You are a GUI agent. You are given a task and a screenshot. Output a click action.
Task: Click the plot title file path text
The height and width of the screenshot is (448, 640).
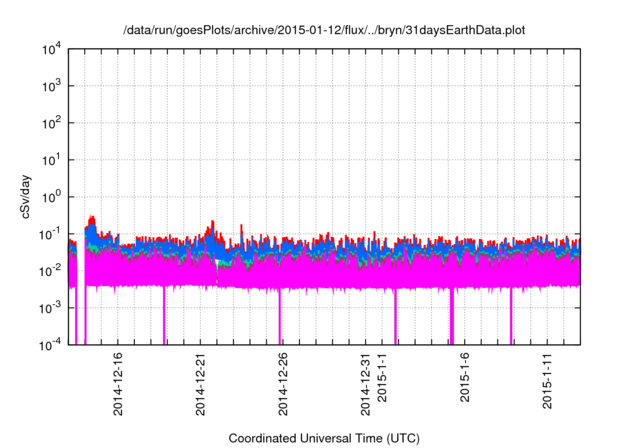[324, 30]
